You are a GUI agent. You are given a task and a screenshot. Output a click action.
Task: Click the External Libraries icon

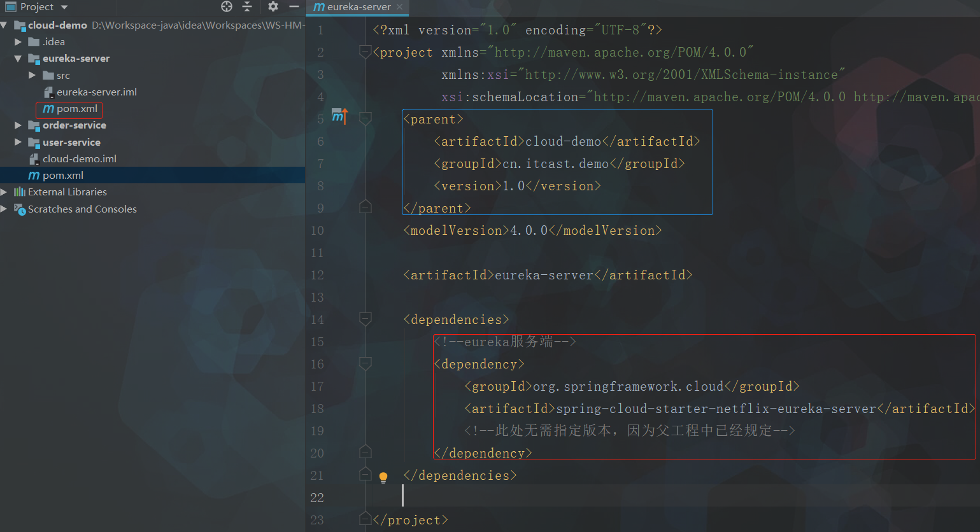point(20,192)
